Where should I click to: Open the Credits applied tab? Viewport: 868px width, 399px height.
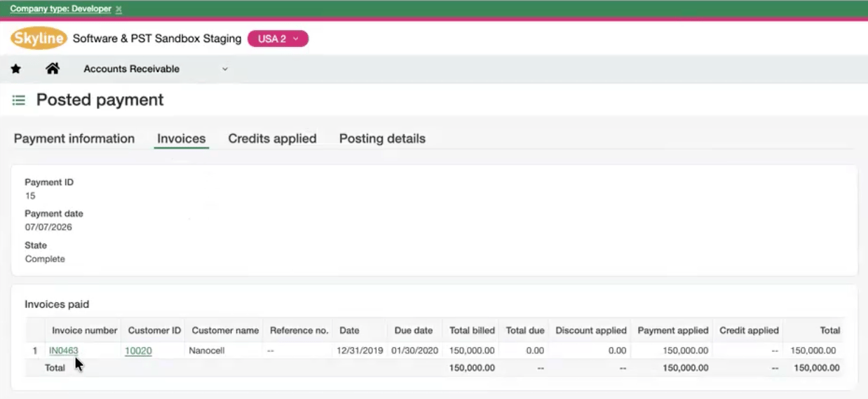(272, 139)
